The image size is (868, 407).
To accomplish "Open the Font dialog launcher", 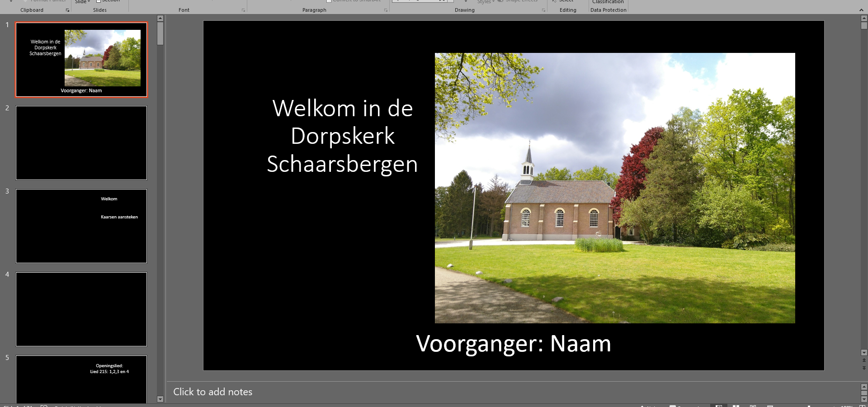I will pyautogui.click(x=243, y=10).
